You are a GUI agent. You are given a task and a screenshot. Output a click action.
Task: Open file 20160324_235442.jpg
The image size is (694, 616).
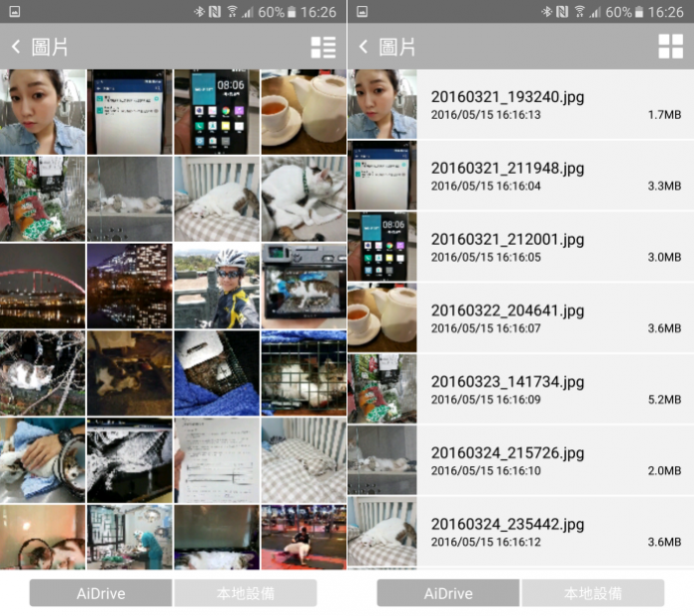(520, 532)
